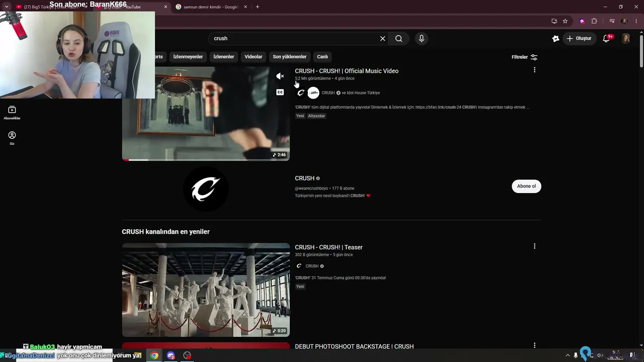Open the Abonelikler sidebar icon
This screenshot has height=362, width=644.
12,113
